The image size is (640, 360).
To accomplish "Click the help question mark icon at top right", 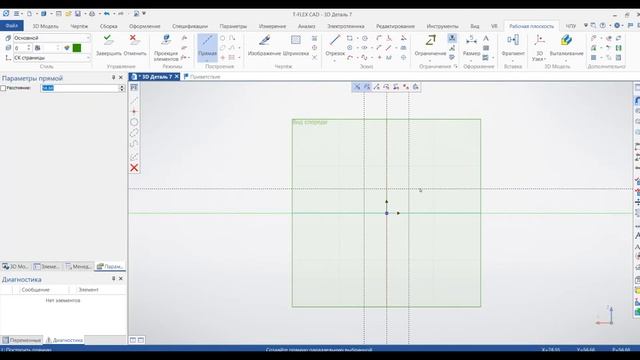I will [602, 25].
